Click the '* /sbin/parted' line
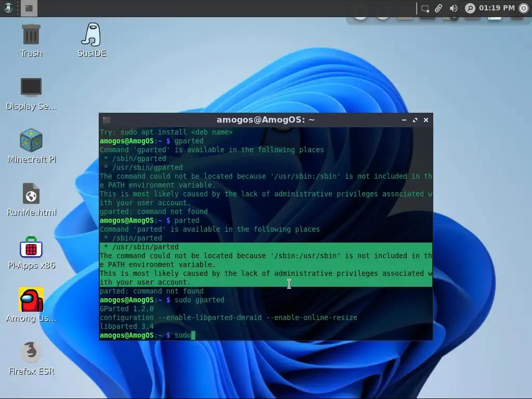 point(132,238)
